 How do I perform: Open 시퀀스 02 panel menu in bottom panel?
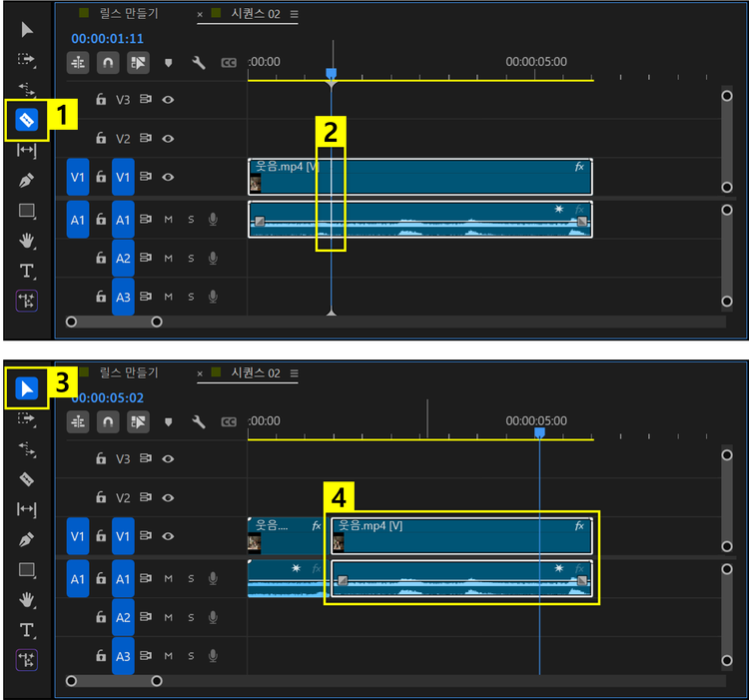click(x=295, y=373)
